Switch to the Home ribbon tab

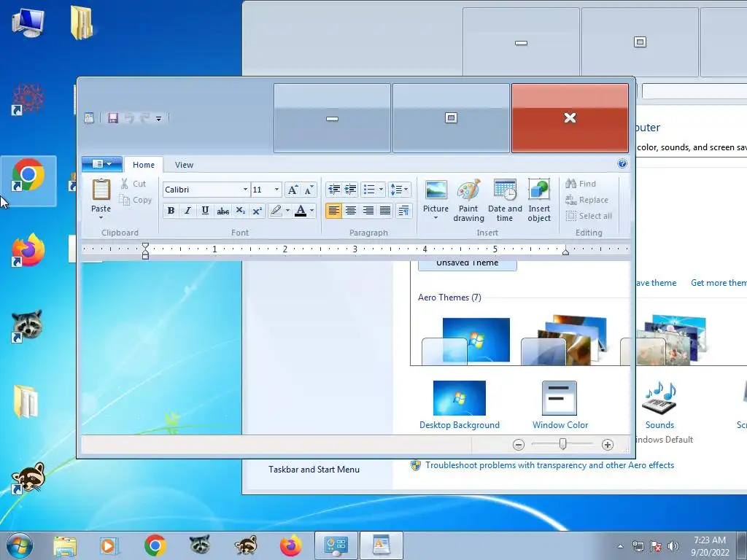point(144,165)
